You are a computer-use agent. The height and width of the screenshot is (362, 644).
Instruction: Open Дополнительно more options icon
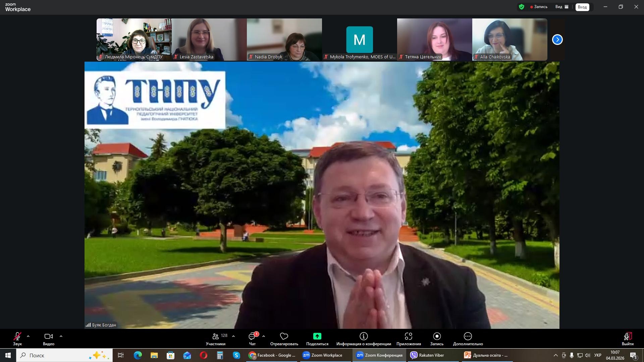pyautogui.click(x=468, y=336)
